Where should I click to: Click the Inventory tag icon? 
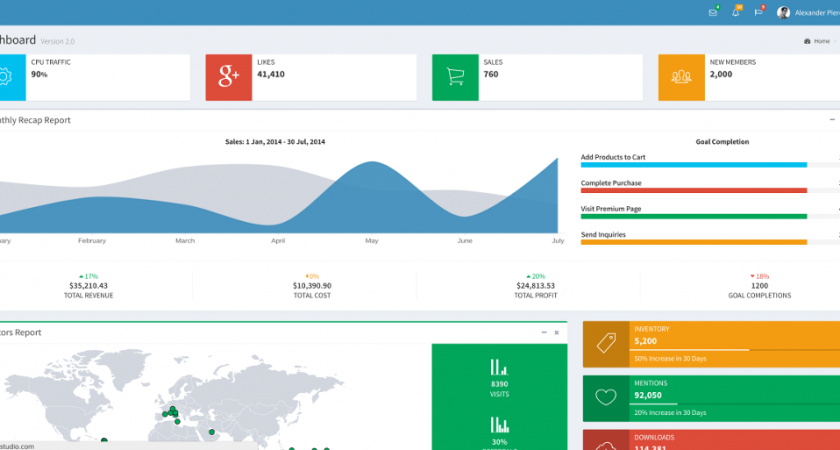[606, 344]
